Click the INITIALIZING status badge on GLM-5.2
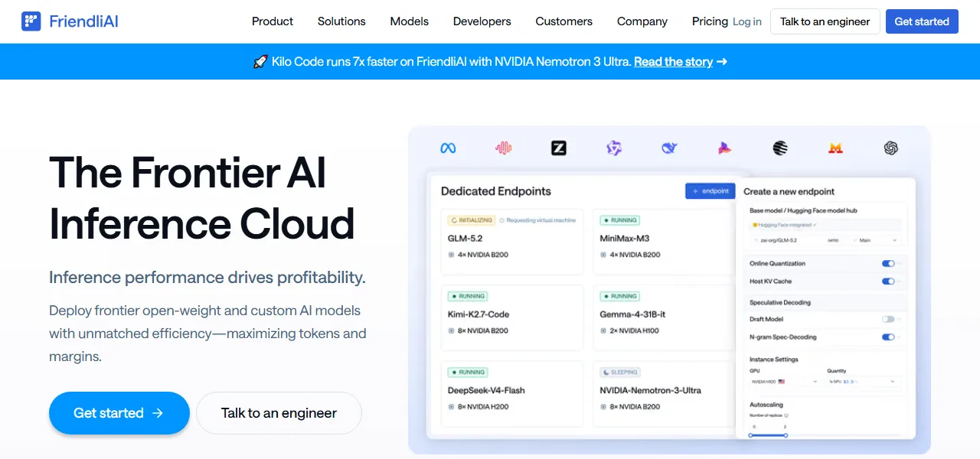This screenshot has height=459, width=980. (471, 220)
